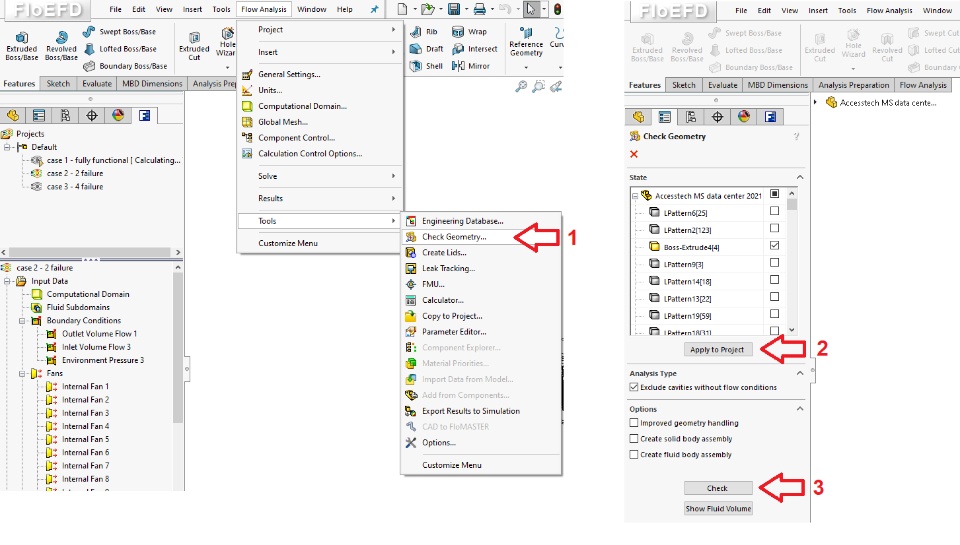The width and height of the screenshot is (960, 545).
Task: Select Boundary Boss/Base in left window
Action: [125, 66]
